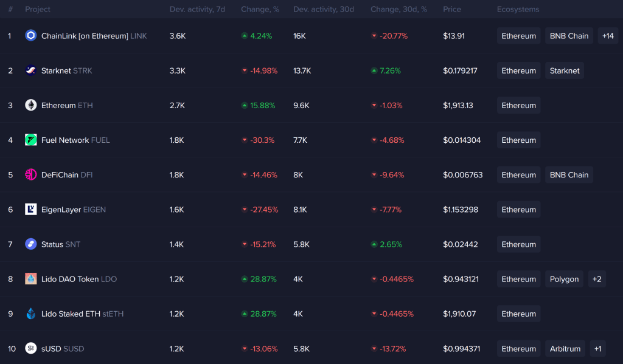Sort table by Price column header
The width and height of the screenshot is (623, 364).
click(x=452, y=9)
